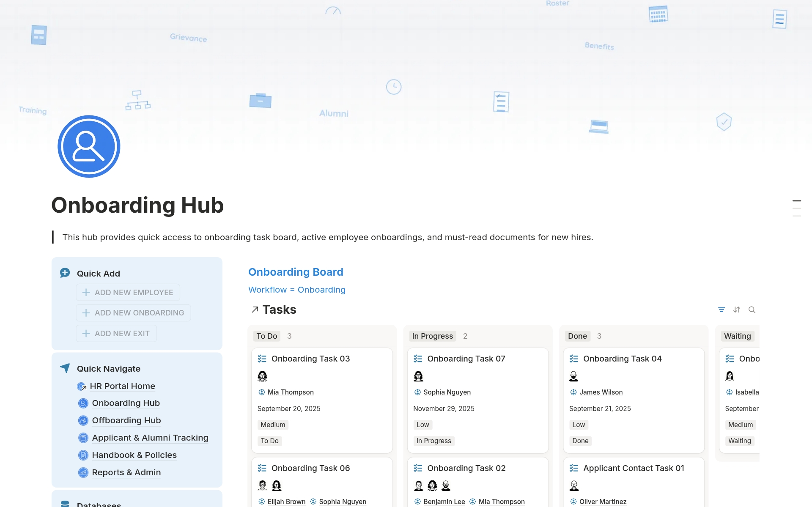
Task: Click Medium priority tag on Task 03
Action: pos(273,425)
